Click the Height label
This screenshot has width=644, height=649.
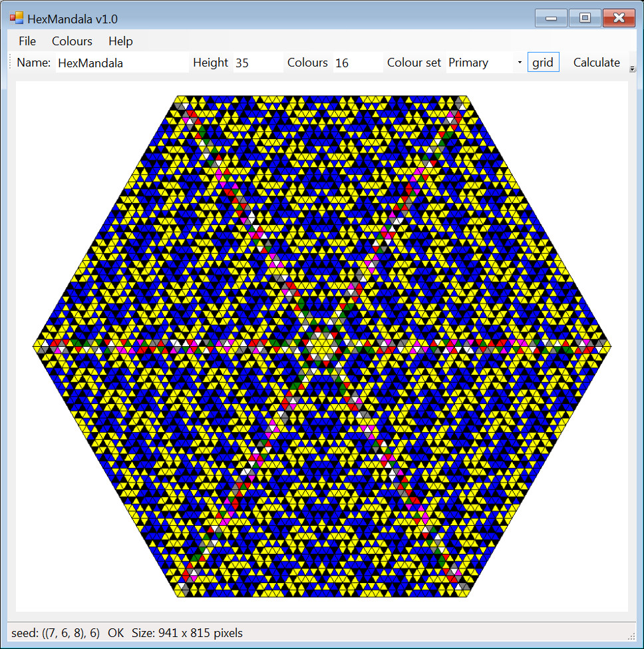pos(210,63)
